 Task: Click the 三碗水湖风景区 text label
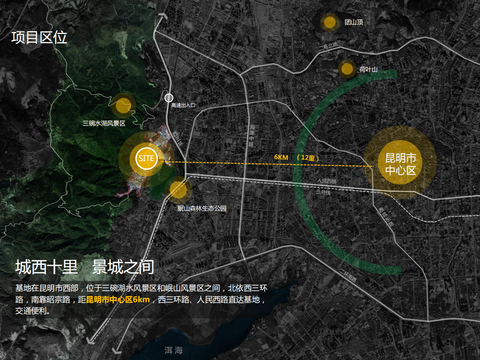pyautogui.click(x=104, y=123)
